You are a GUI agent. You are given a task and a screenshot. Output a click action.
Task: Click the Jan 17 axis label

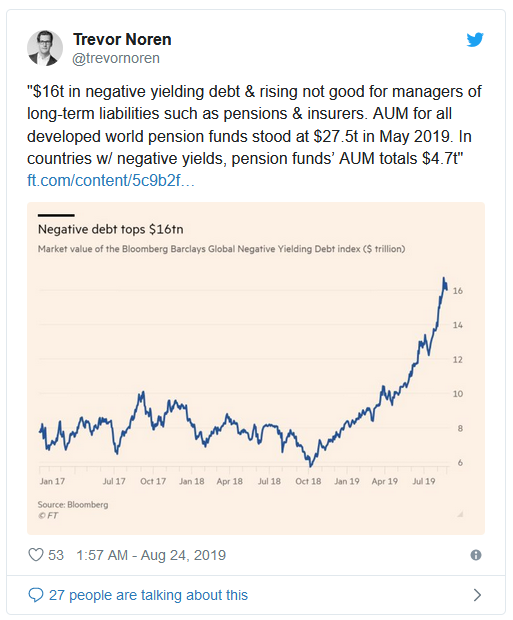(52, 481)
